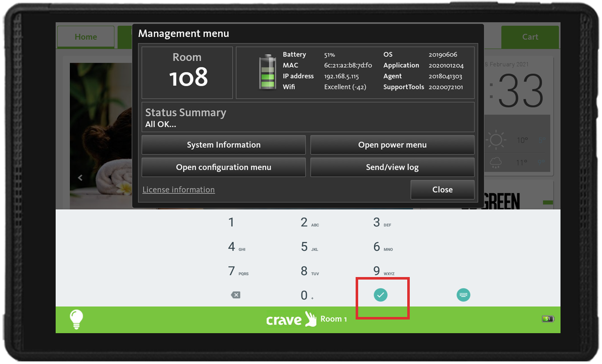The image size is (602, 364).
Task: Click the MAC address 6c:21:a2:b8:7d:f0
Action: pos(348,65)
